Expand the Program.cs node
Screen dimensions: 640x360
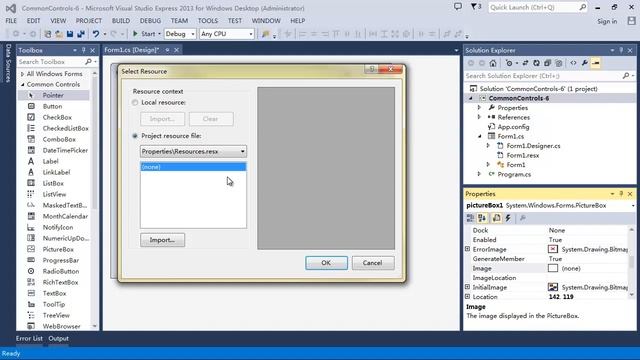(x=479, y=174)
